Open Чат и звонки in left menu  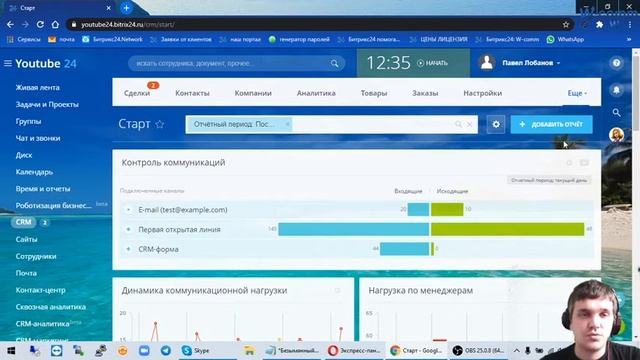(x=38, y=138)
